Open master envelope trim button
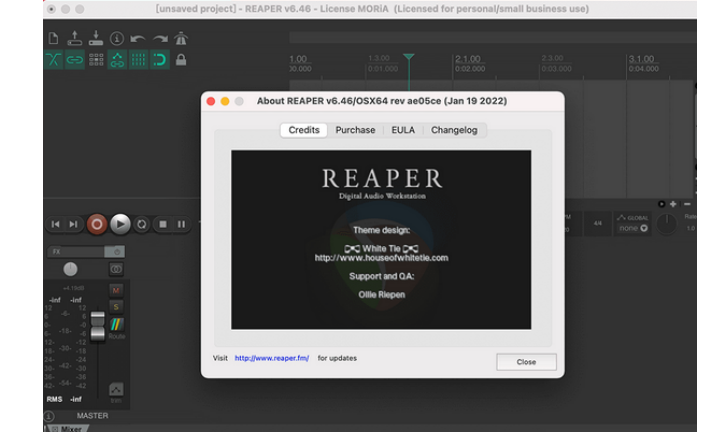720x432 pixels. (x=116, y=392)
